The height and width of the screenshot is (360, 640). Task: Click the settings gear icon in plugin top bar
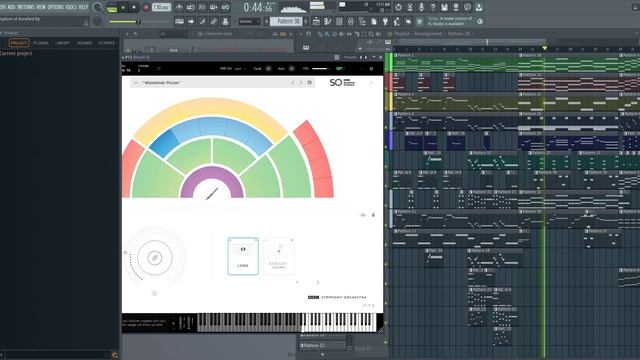371,69
